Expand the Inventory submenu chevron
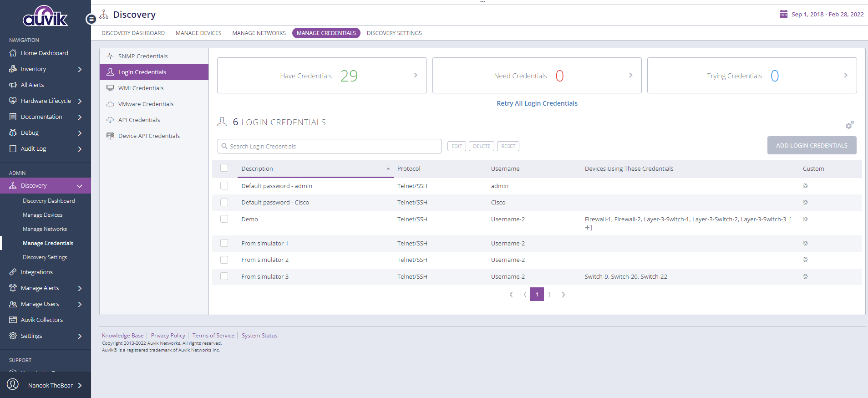The width and height of the screenshot is (868, 398). (80, 69)
